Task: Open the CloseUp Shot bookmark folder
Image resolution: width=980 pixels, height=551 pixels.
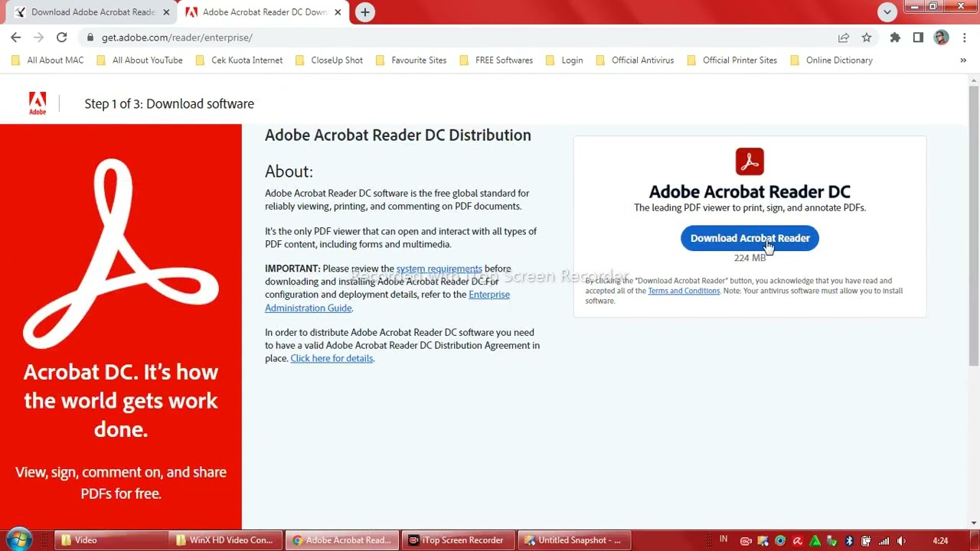Action: 329,60
